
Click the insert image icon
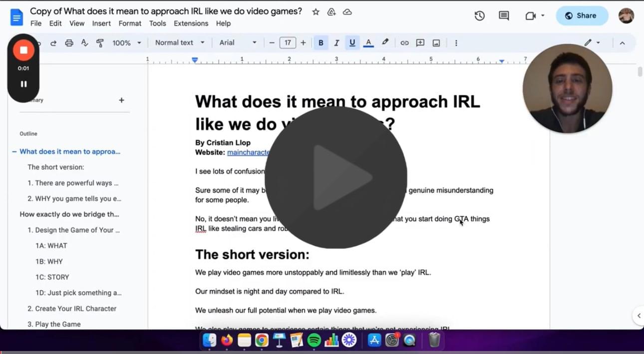[436, 43]
